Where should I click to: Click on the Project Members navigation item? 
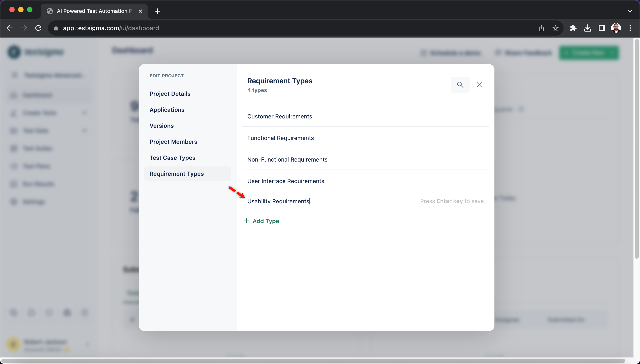tap(173, 142)
